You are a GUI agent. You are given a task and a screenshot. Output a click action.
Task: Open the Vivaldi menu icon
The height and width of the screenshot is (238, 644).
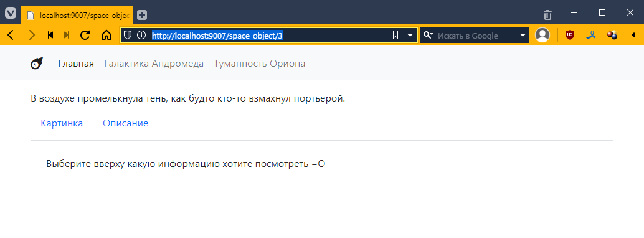point(10,14)
